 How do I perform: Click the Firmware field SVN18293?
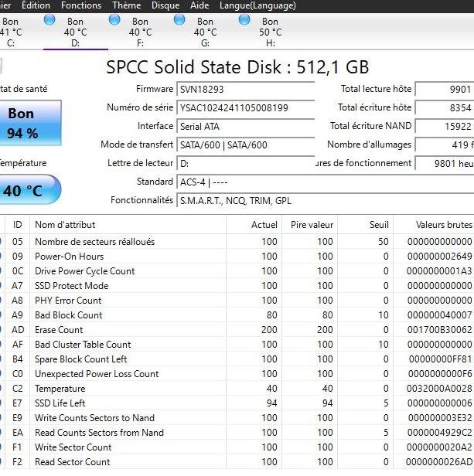[246, 90]
